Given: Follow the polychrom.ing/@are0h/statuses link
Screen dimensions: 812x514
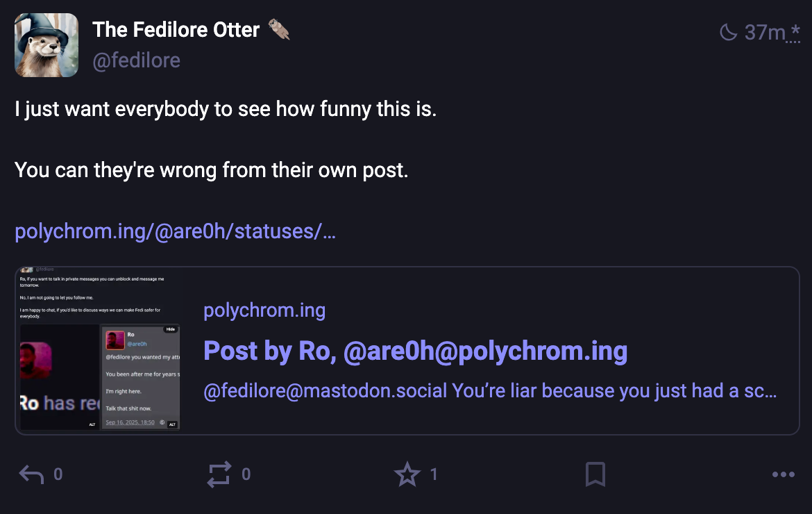Looking at the screenshot, I should [175, 231].
